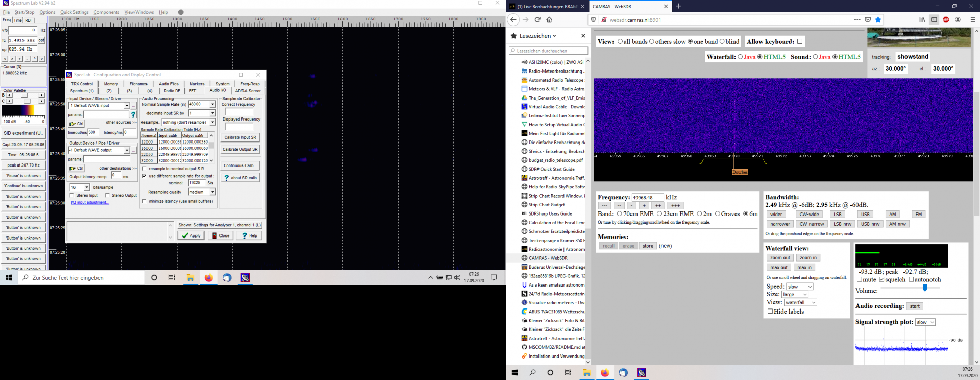This screenshot has width=980, height=380.
Task: Check Hide labels in Waterfall view
Action: tap(770, 312)
